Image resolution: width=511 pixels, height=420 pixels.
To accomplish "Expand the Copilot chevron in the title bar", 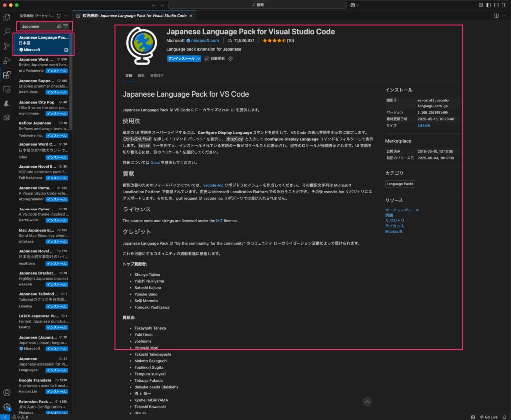I will tap(357, 5).
